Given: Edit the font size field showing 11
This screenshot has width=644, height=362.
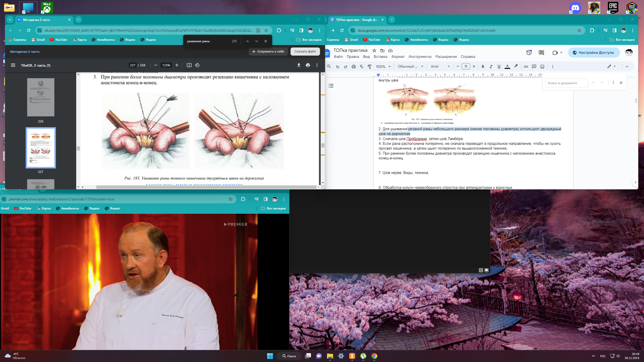Looking at the screenshot, I should point(466,66).
